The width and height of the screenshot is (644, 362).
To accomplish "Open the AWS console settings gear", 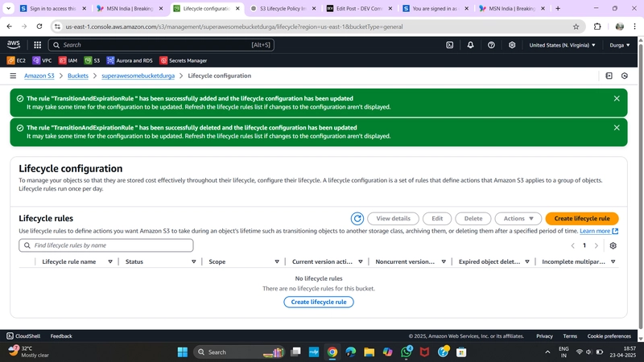I will coord(512,45).
